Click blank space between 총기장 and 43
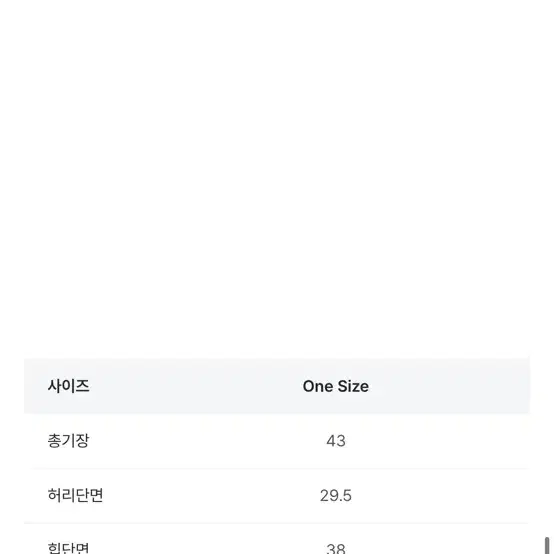Viewport: 554px width, 554px height. pos(208,441)
